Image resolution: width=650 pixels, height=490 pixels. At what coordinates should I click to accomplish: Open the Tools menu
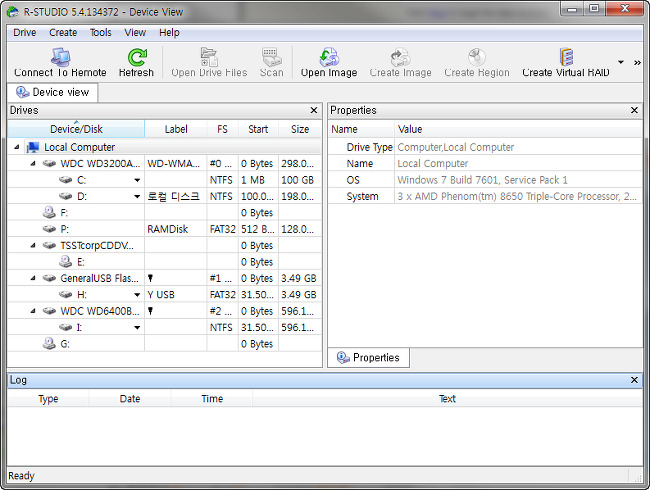tap(101, 32)
